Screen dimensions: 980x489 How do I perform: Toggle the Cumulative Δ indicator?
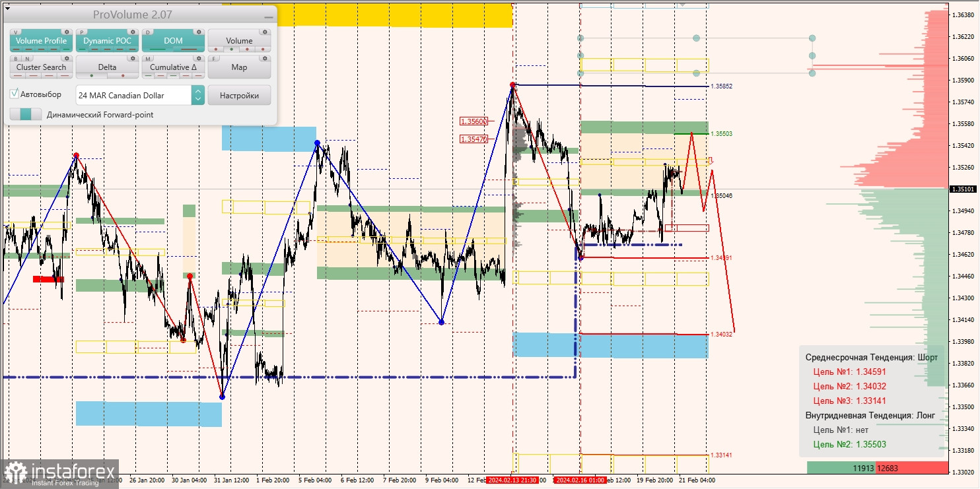pos(173,67)
